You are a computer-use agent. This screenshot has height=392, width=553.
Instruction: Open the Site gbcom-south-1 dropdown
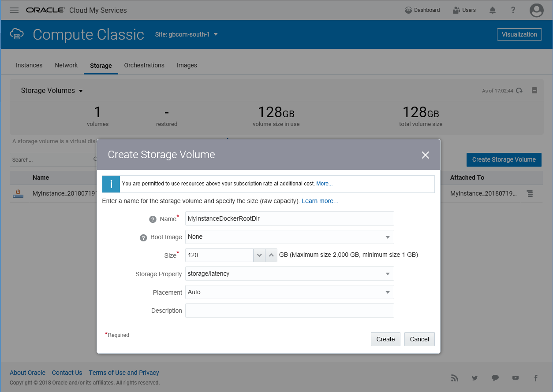[x=187, y=34]
